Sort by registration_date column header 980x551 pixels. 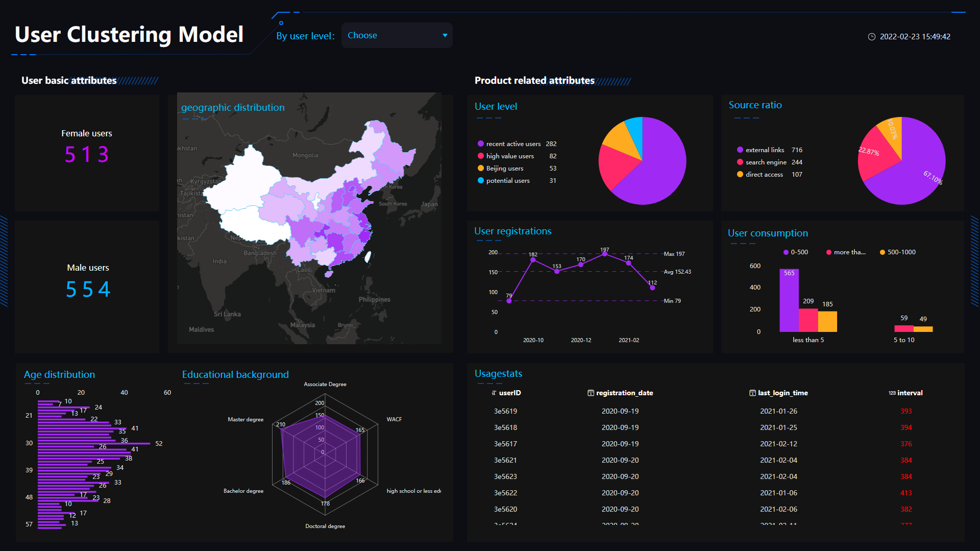pos(625,393)
